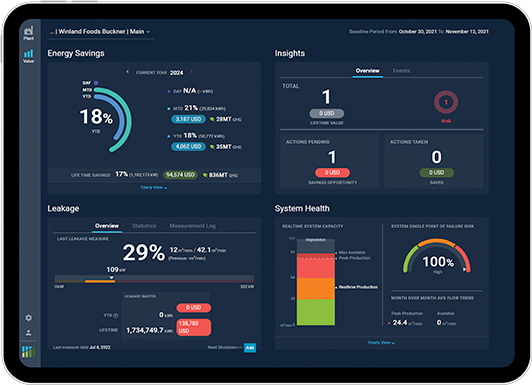This screenshot has width=532, height=385.
Task: Click the 29% leakage value
Action: (x=144, y=253)
